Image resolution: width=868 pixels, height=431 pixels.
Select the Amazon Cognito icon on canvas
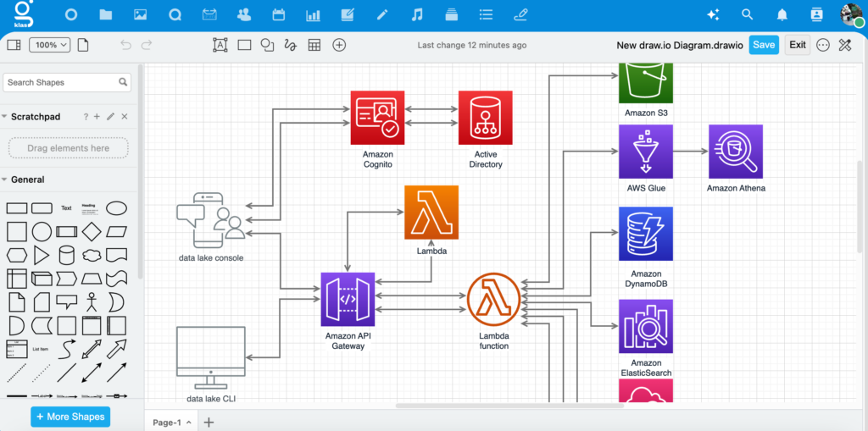[x=377, y=118]
